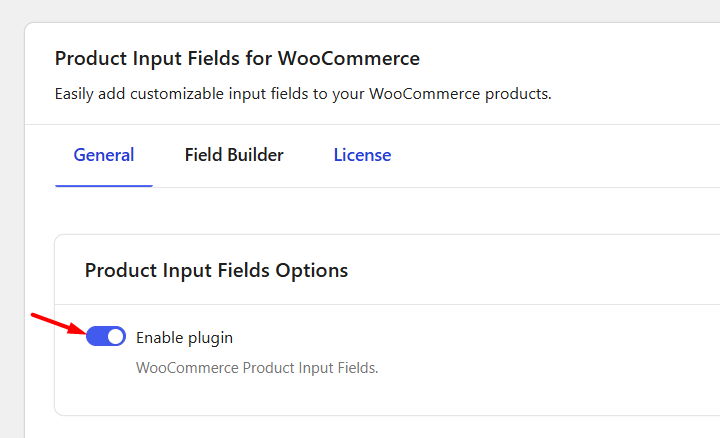The image size is (720, 438).
Task: Click the white knob of the plugin toggle
Action: coord(115,337)
